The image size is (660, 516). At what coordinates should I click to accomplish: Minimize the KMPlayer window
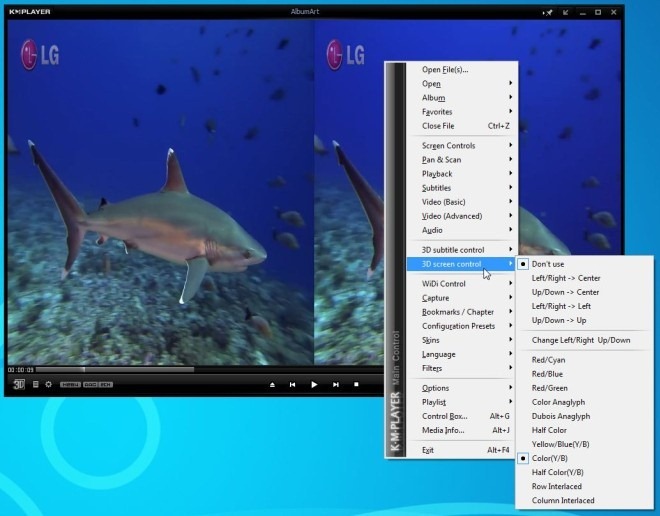point(583,13)
